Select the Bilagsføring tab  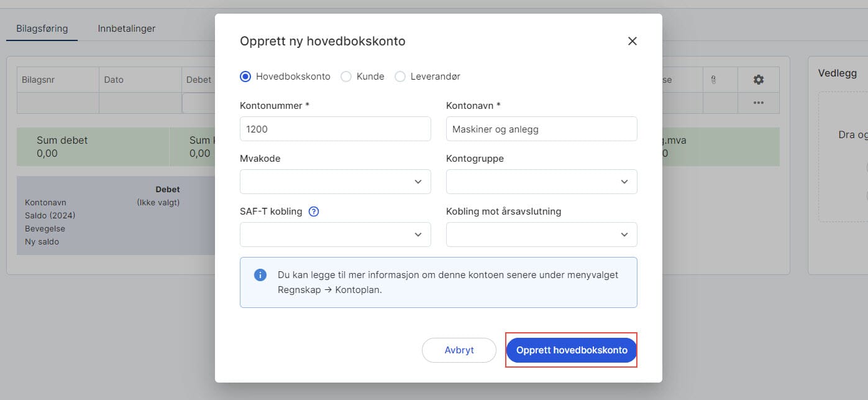point(41,28)
